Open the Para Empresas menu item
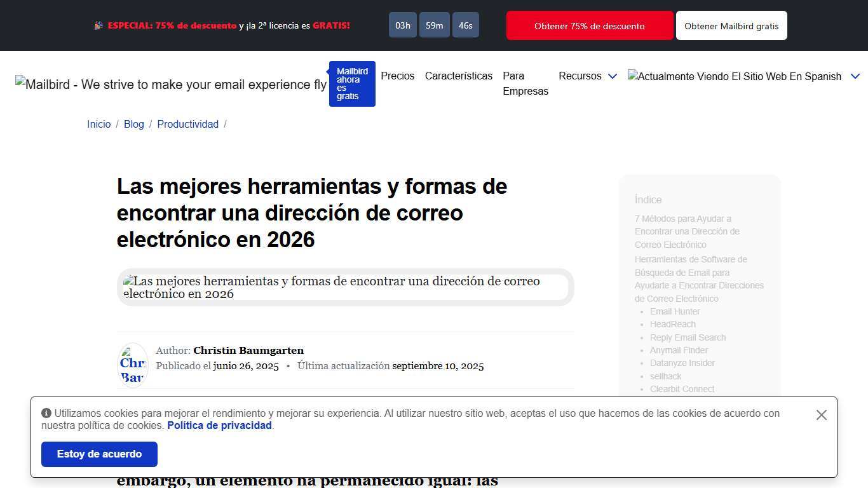The width and height of the screenshot is (868, 488). pyautogui.click(x=526, y=83)
